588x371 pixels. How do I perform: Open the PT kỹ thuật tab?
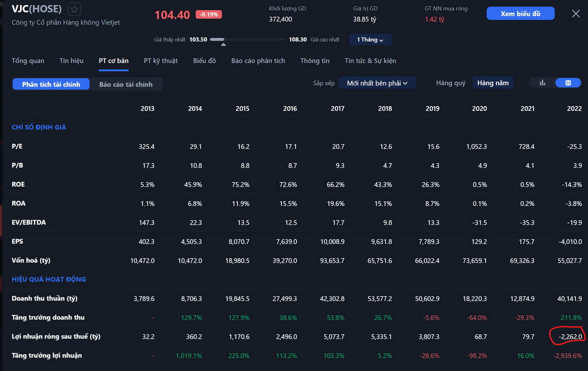[161, 61]
